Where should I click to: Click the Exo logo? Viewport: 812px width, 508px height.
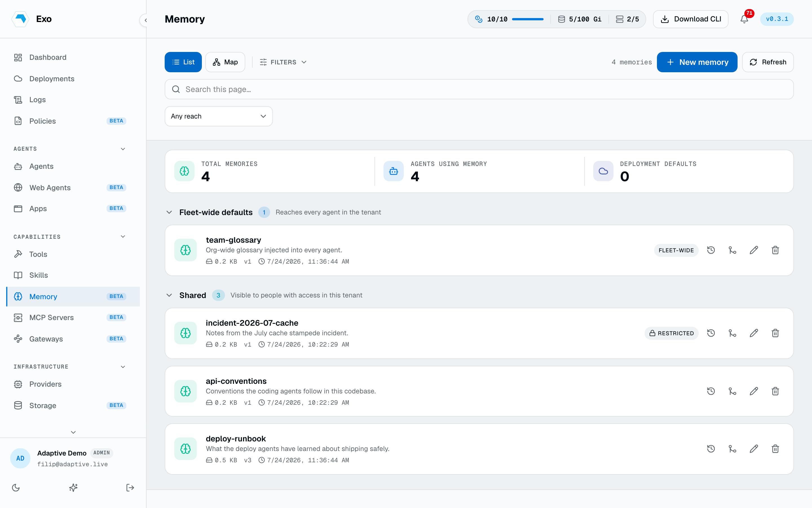tap(20, 19)
